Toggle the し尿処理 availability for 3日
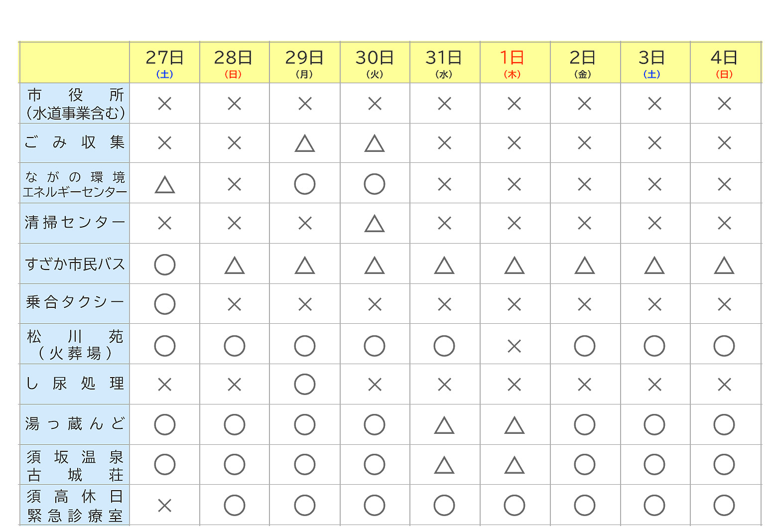 coord(655,383)
